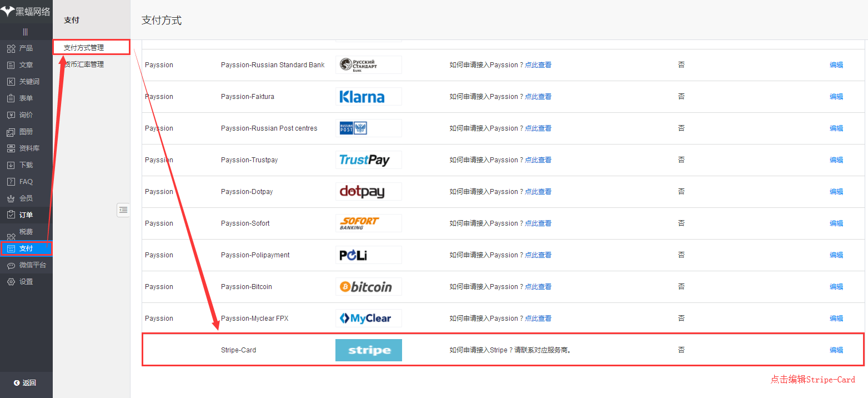Collapse the sidebar using three-bar handle
This screenshot has height=398, width=868.
click(26, 32)
